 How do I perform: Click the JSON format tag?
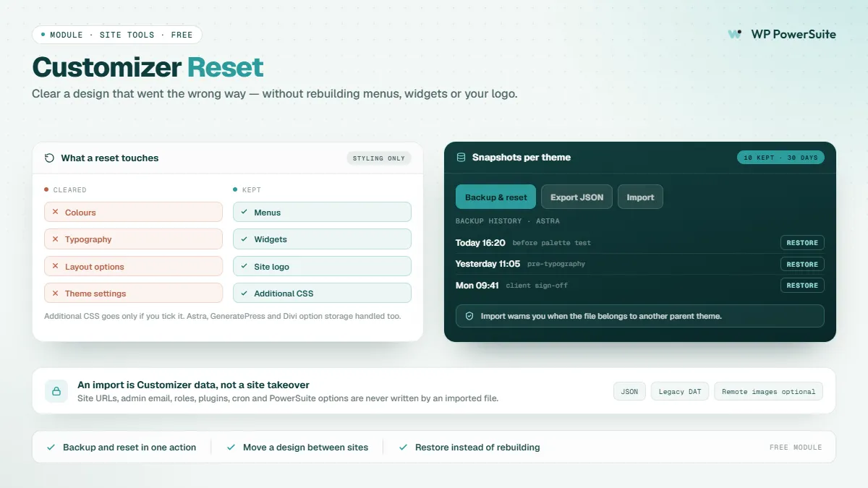pos(629,391)
